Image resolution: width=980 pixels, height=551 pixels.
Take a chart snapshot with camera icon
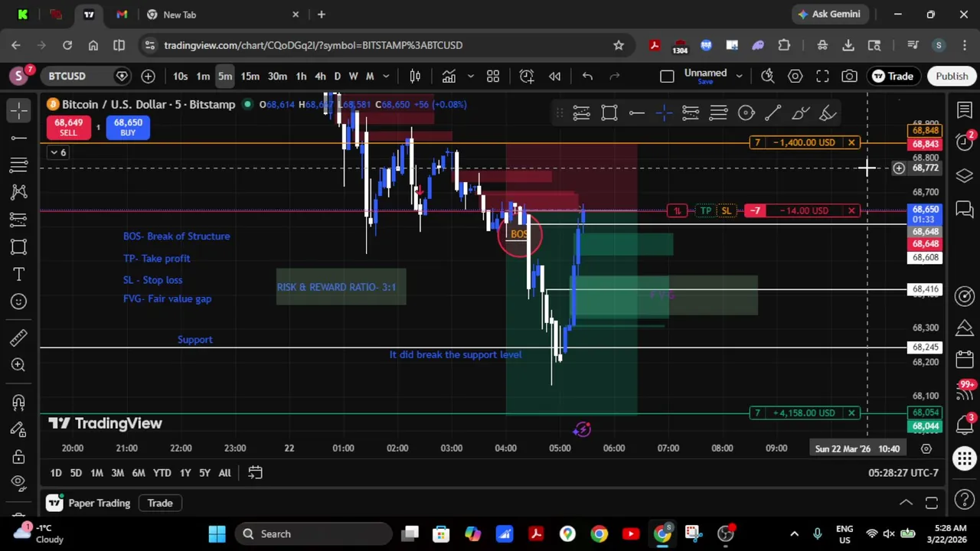pos(849,76)
